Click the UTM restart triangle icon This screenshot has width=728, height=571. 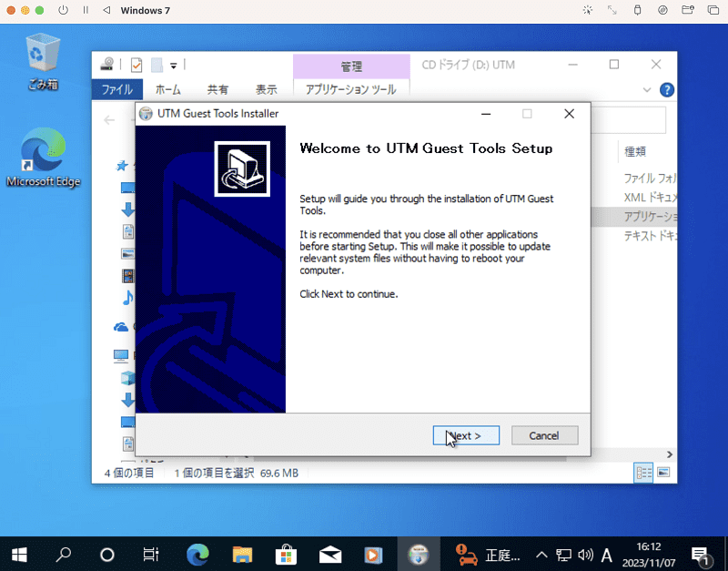coord(106,10)
